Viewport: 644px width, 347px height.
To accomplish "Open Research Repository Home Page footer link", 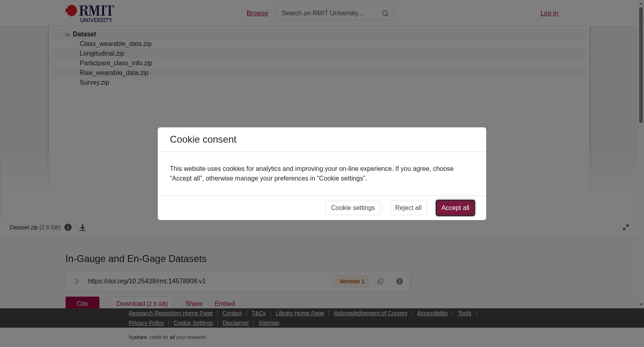I will coord(171,313).
